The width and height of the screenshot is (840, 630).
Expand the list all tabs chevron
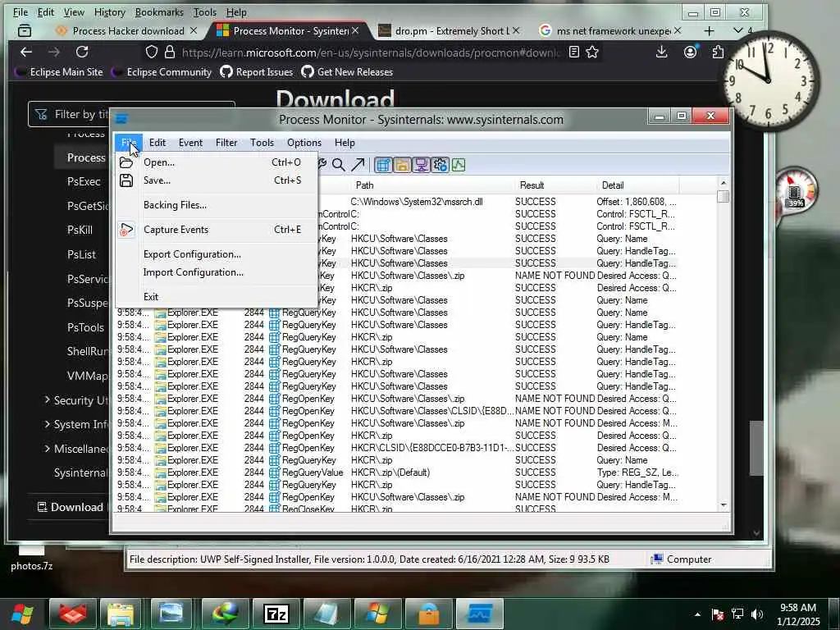737,30
